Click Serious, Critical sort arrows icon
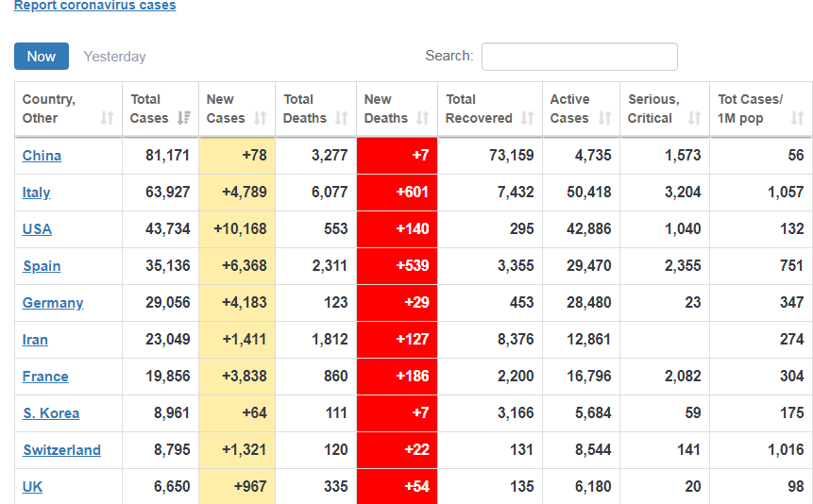Image resolution: width=813 pixels, height=504 pixels. (695, 118)
